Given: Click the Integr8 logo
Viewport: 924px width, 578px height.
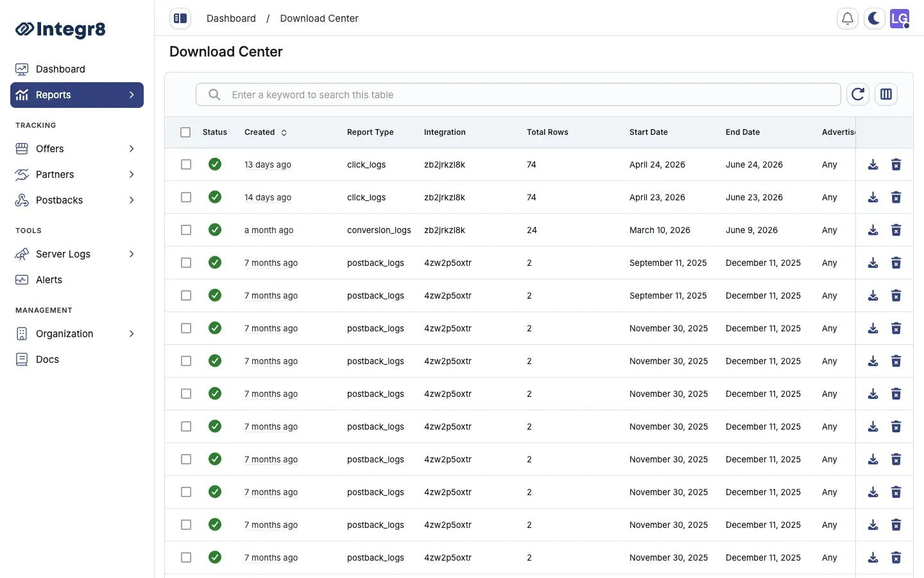Looking at the screenshot, I should 60,29.
